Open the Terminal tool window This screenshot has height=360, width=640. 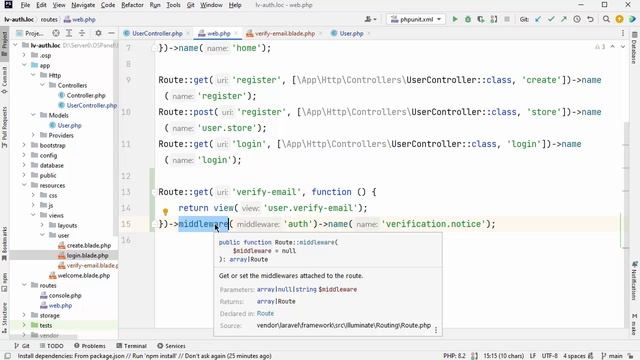click(x=131, y=346)
